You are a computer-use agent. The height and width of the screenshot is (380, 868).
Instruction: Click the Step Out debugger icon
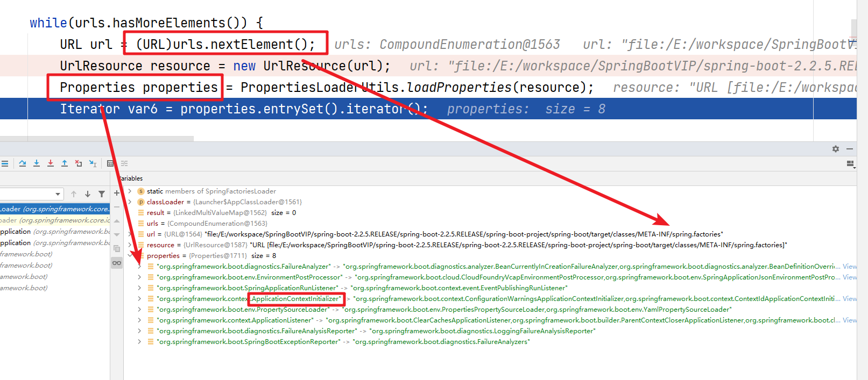pos(65,163)
